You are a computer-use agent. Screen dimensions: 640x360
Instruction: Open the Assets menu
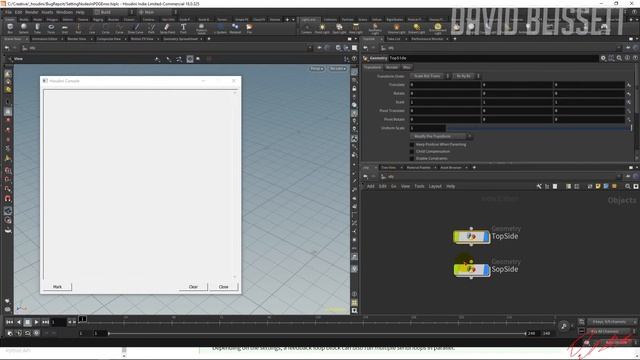click(x=47, y=12)
